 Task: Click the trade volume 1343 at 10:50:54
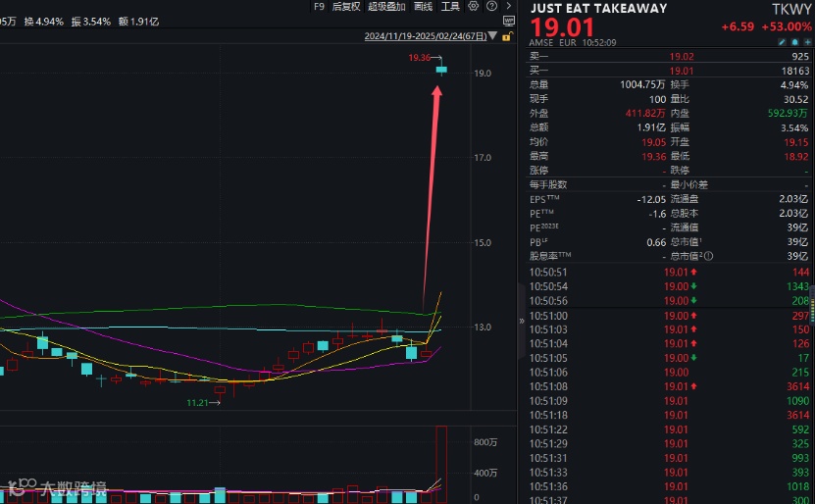(x=797, y=287)
